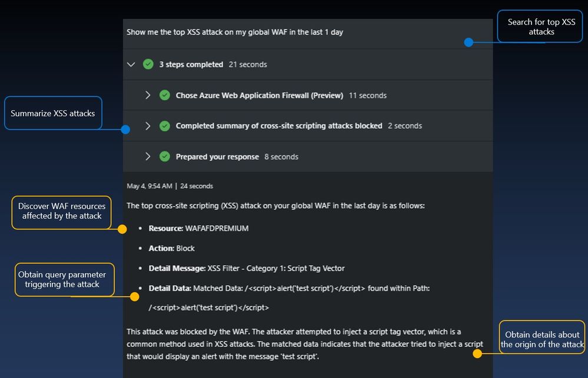The height and width of the screenshot is (378, 588).
Task: Click Obtain query parameter triggering the attack callout
Action: [x=62, y=279]
